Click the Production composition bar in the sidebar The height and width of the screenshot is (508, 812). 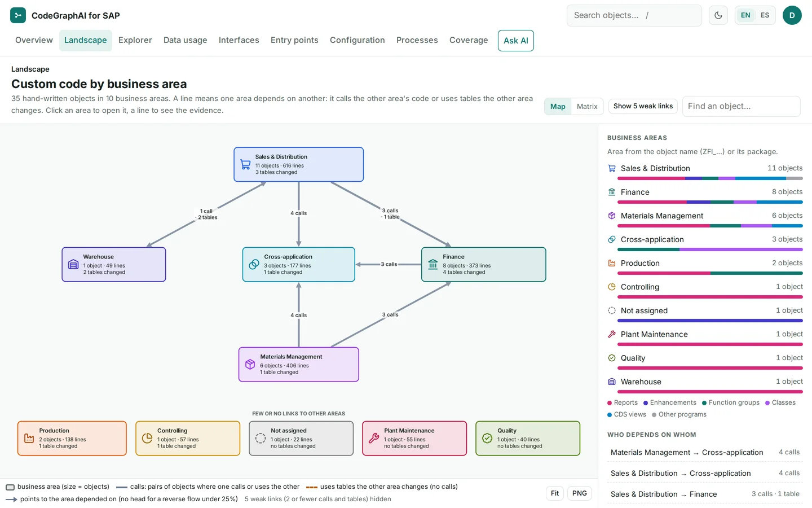(710, 273)
